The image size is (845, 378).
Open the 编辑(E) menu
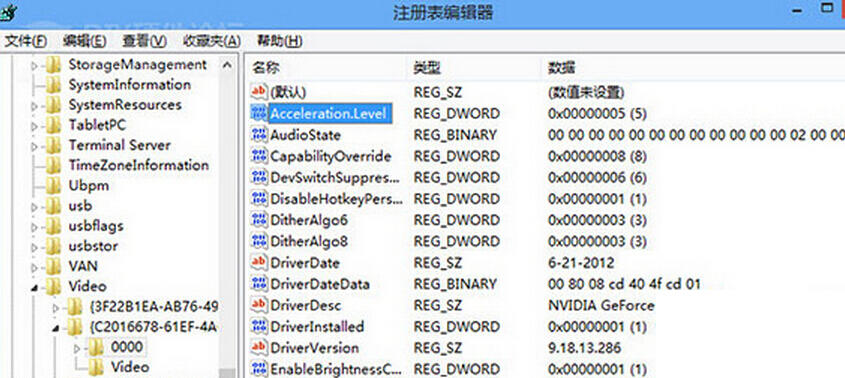point(85,41)
